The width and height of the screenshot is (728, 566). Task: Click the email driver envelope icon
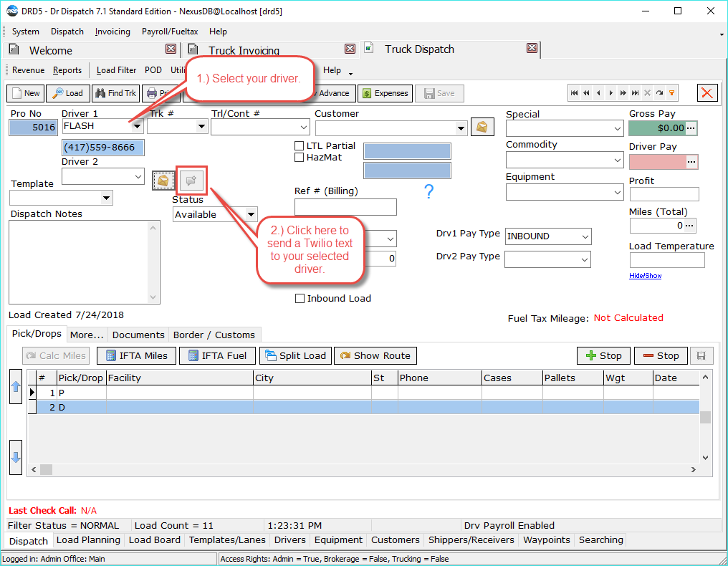(x=163, y=180)
